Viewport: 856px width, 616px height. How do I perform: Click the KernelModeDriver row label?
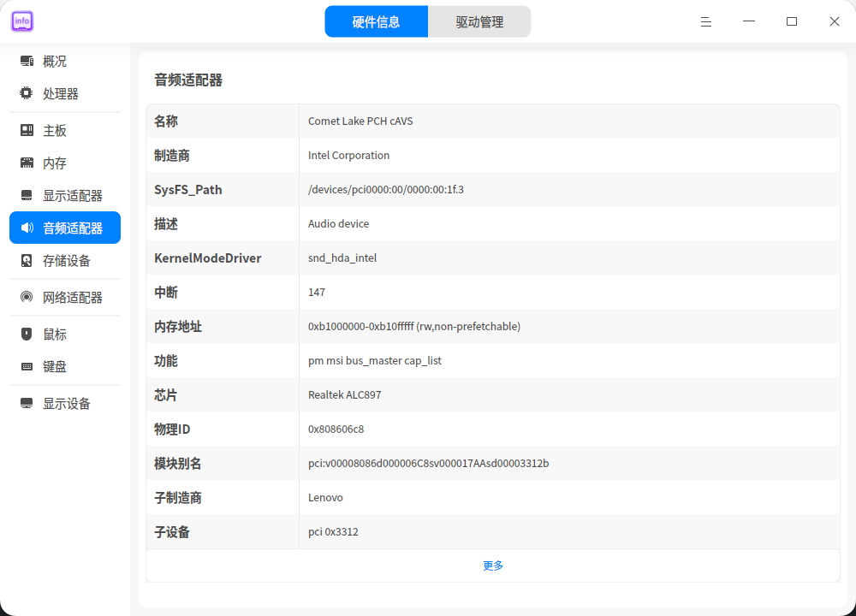(x=207, y=258)
